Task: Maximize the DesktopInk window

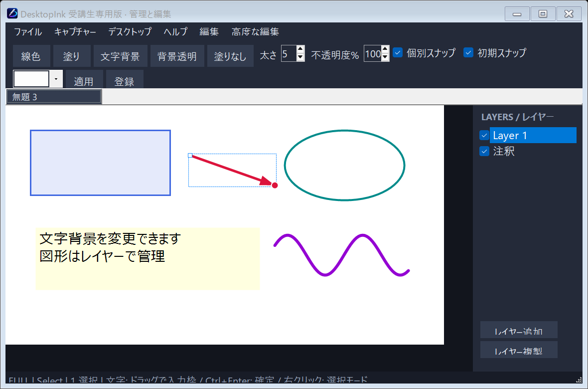Action: (x=543, y=14)
